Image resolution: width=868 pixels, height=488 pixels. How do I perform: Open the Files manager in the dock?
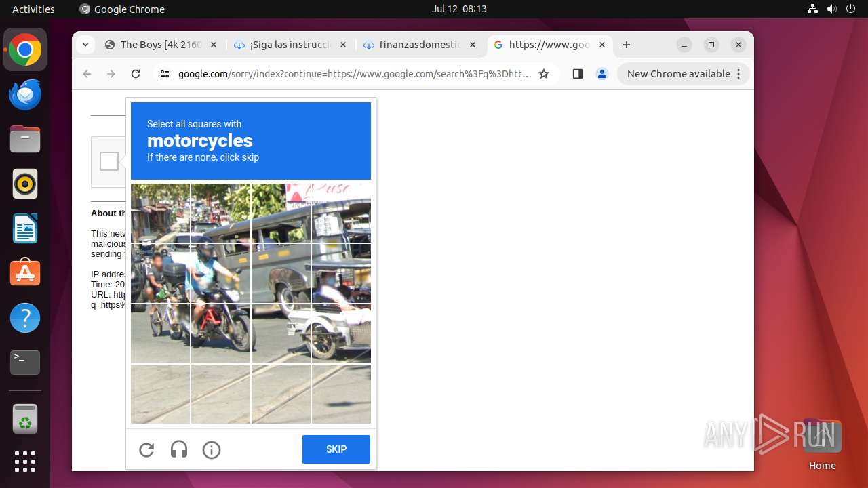[25, 140]
